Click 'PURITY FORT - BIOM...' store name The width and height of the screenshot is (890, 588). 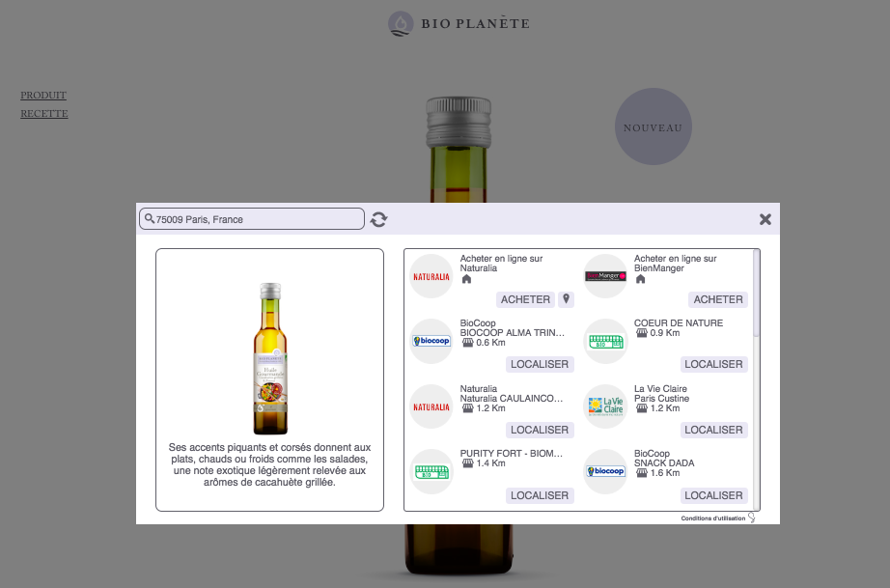[512, 454]
